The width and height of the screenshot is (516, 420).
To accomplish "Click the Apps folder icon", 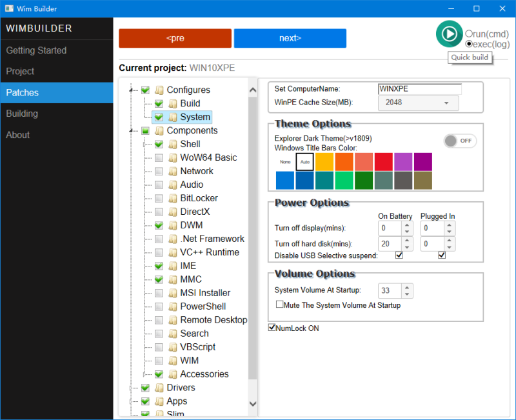I will (x=159, y=401).
